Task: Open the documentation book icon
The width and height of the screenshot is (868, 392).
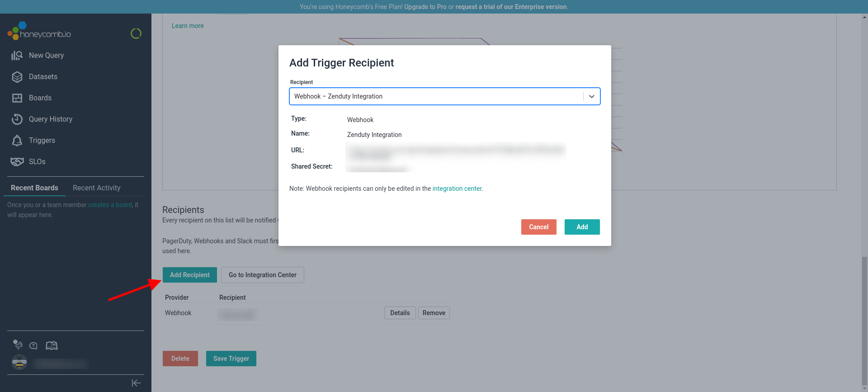Action: point(52,345)
